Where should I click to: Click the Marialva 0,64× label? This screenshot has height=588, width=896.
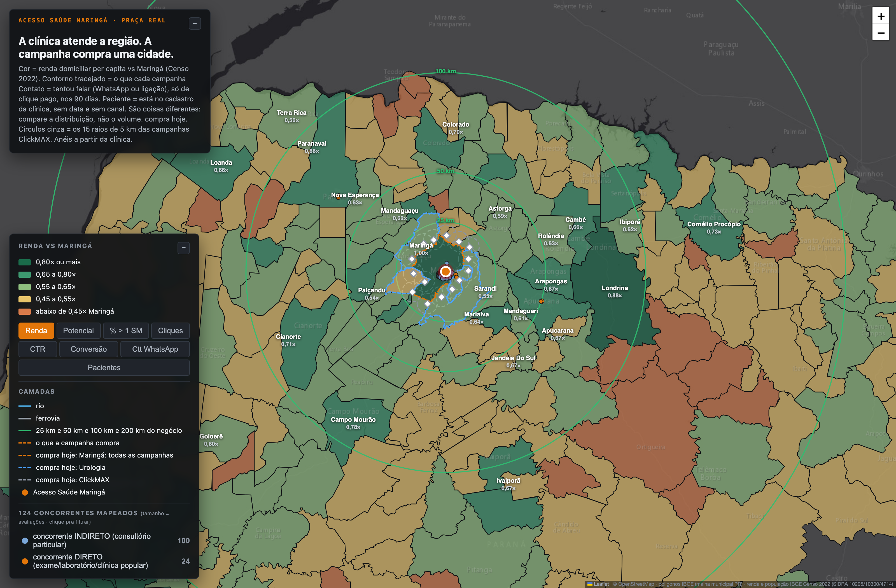(476, 318)
